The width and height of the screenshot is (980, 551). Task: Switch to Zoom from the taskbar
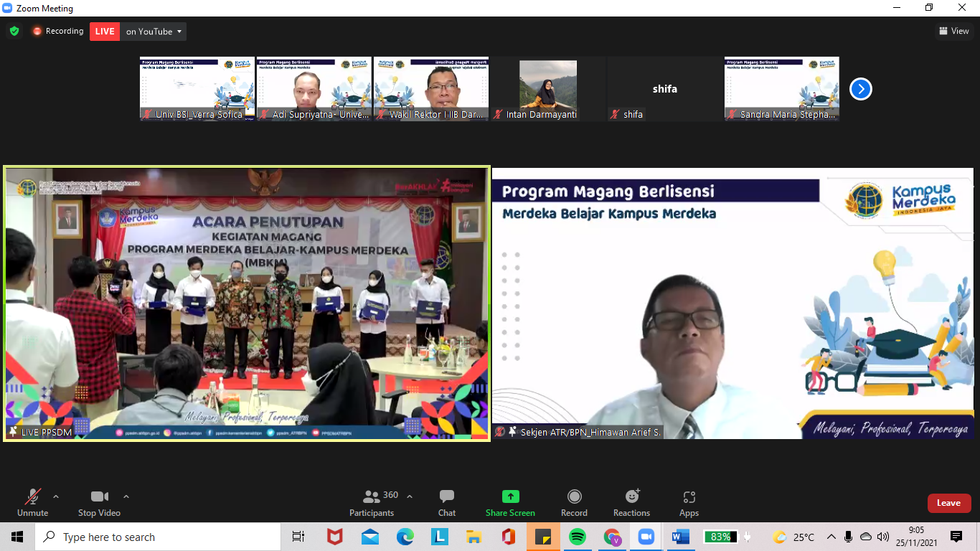[x=646, y=537]
